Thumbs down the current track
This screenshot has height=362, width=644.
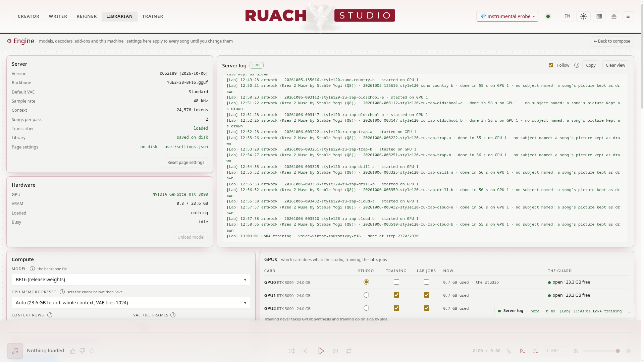[82, 351]
